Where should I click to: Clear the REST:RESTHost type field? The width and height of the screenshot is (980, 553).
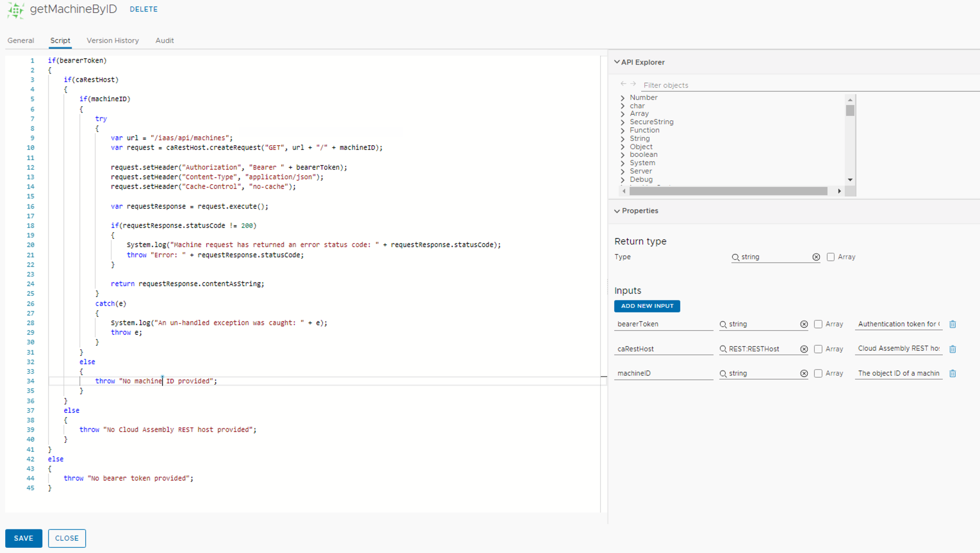tap(804, 349)
